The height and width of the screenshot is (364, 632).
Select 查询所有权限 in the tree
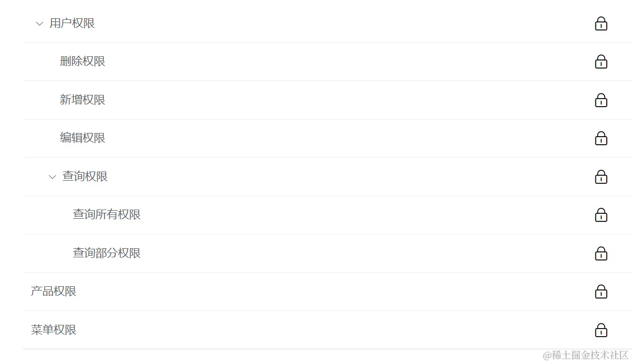tap(107, 215)
